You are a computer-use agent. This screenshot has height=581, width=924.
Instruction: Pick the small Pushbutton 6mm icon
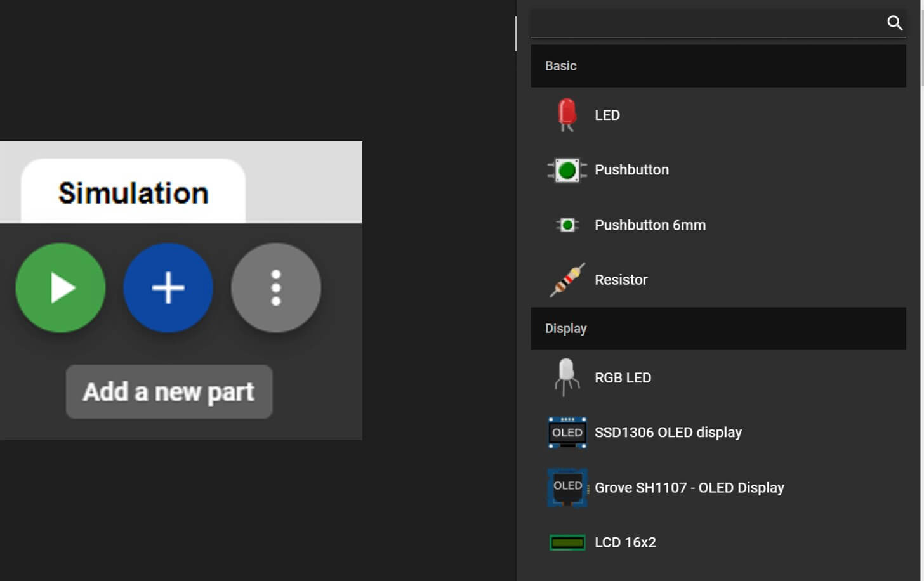coord(567,225)
